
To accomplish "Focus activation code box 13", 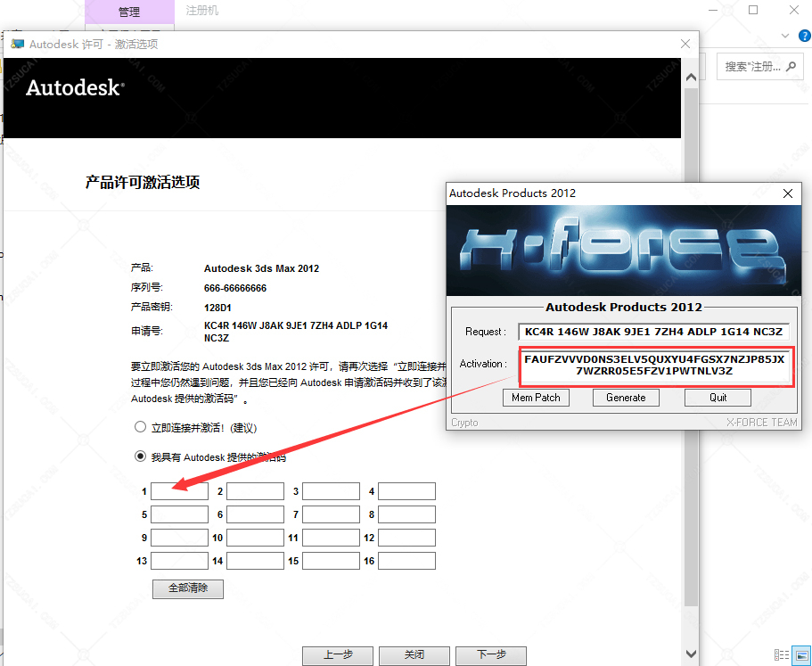I will (x=180, y=561).
